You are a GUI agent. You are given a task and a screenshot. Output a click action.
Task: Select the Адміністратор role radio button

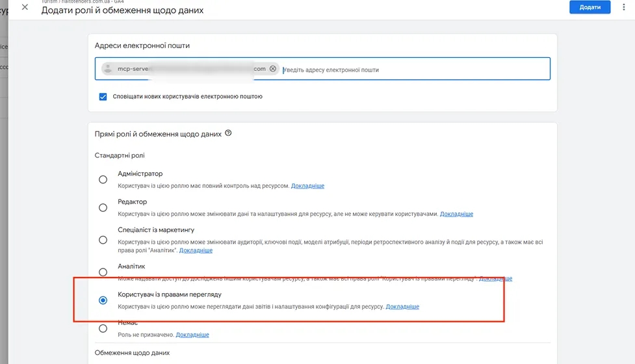103,179
